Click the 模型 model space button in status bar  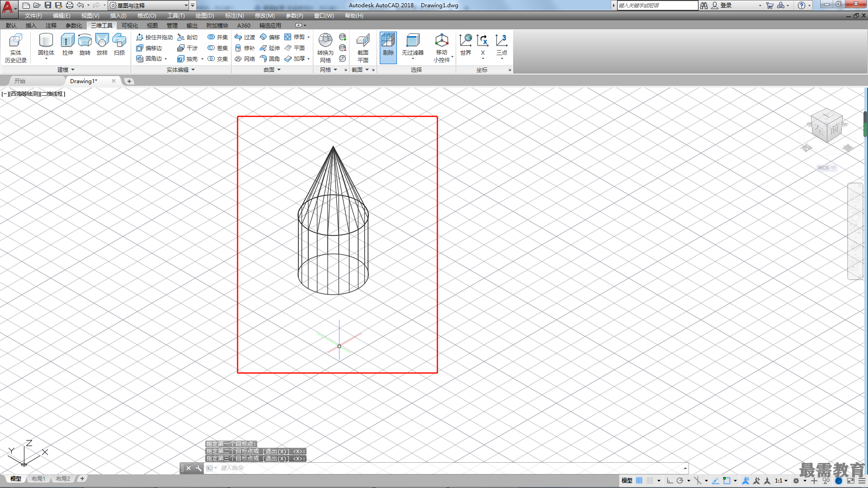pyautogui.click(x=627, y=481)
